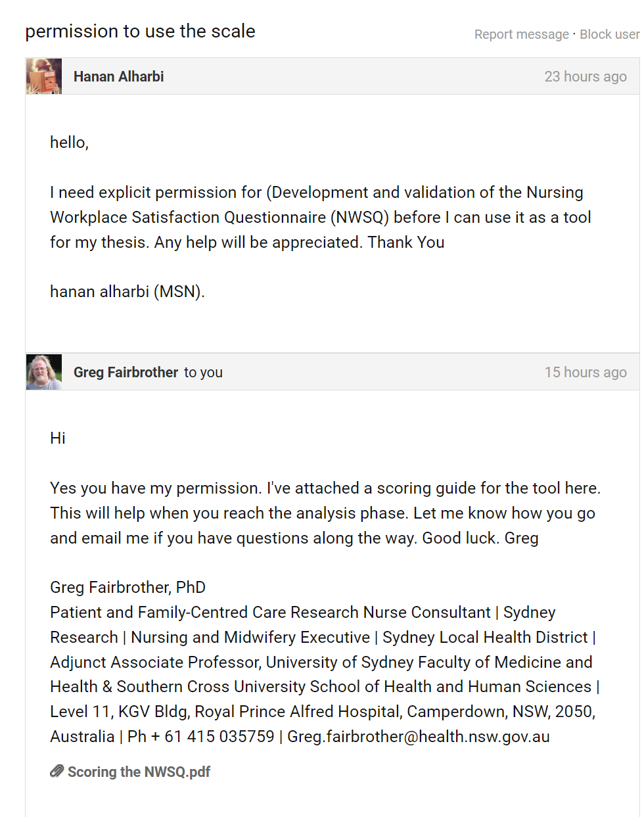Click the Hanan Alharbi sender name
This screenshot has width=644, height=817.
point(119,76)
